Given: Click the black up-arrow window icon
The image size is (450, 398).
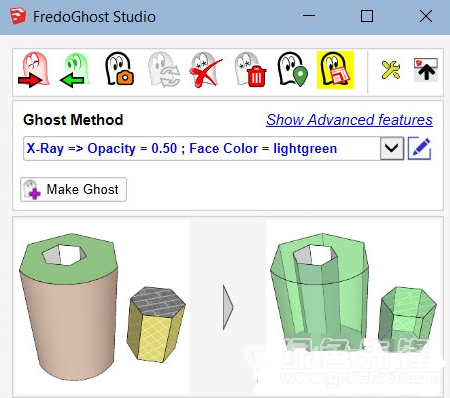Looking at the screenshot, I should [x=426, y=70].
